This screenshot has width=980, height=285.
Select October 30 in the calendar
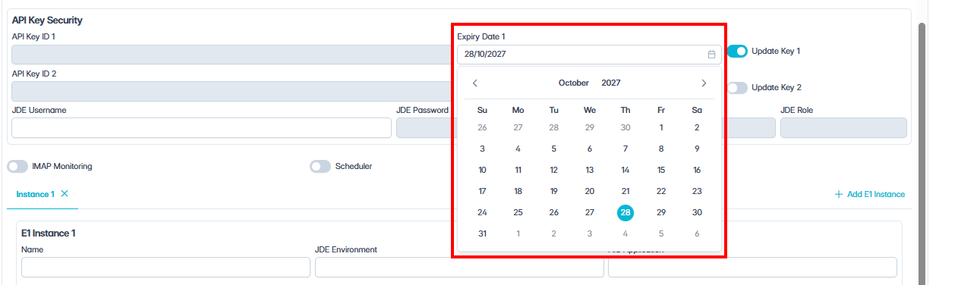point(697,212)
